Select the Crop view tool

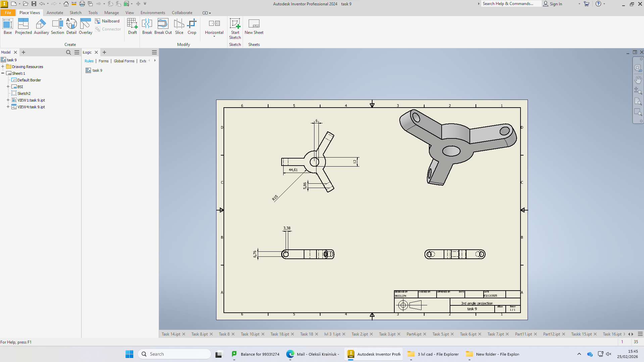pos(192,26)
